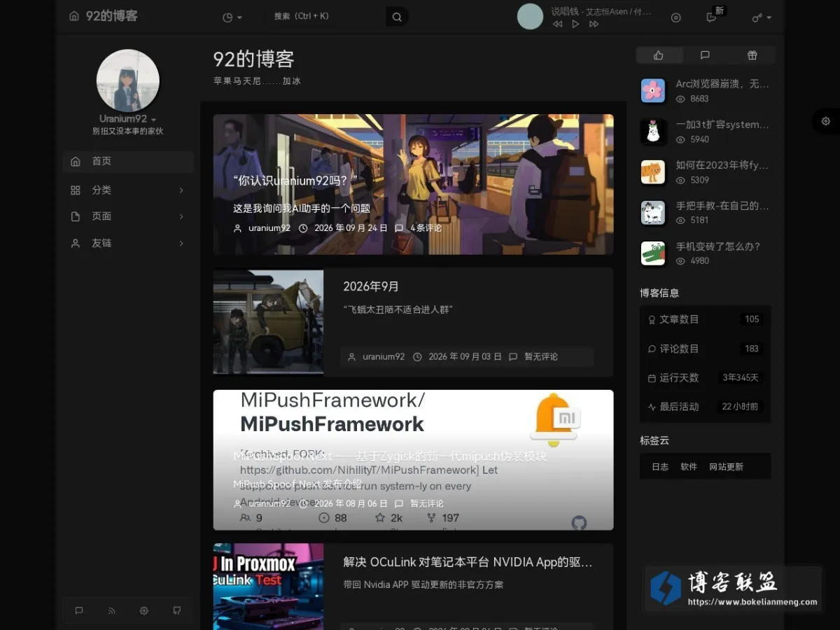
Task: Click the home icon beside the blog title
Action: point(74,16)
